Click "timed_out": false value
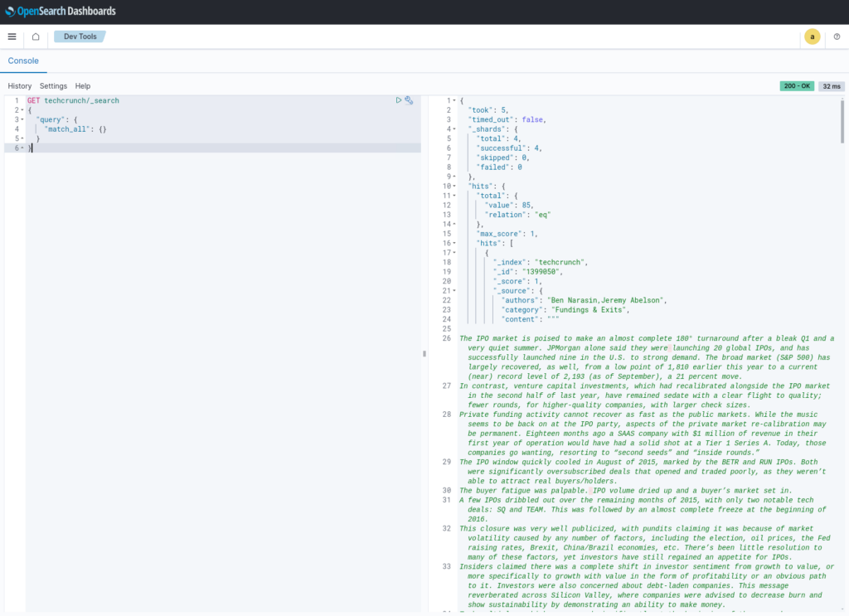 [533, 119]
